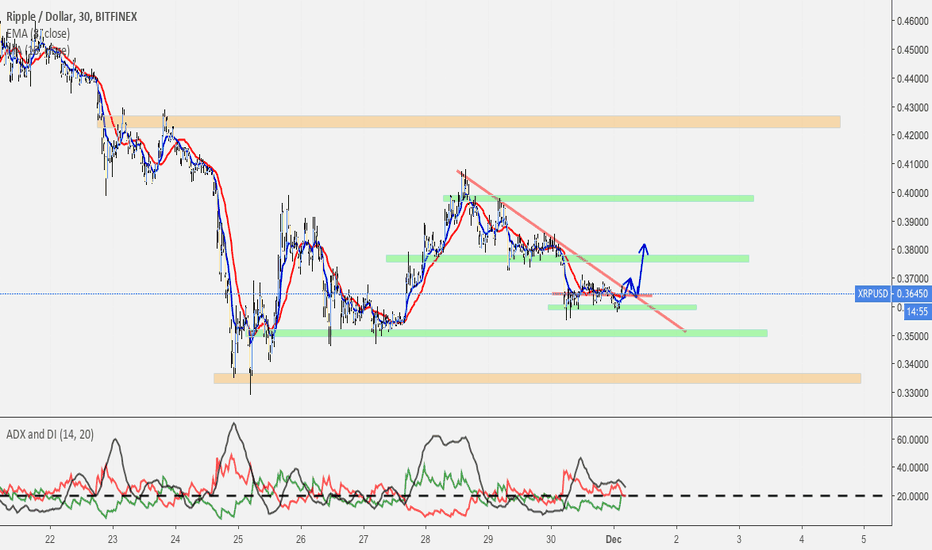
Task: Click the 0.39000 price axis label
Action: pos(912,222)
